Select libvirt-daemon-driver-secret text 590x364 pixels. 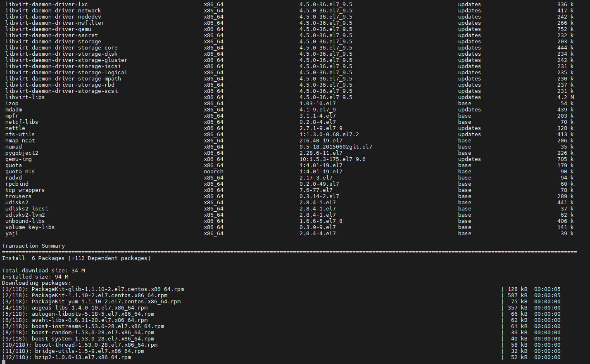(x=51, y=35)
